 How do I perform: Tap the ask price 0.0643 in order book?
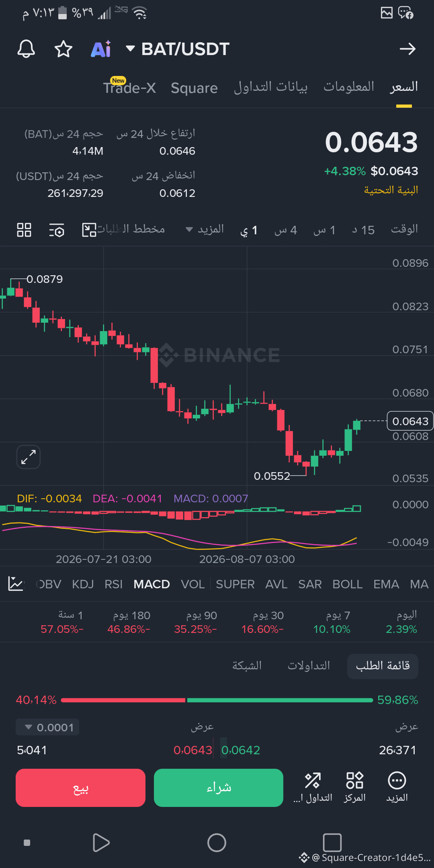(x=193, y=750)
